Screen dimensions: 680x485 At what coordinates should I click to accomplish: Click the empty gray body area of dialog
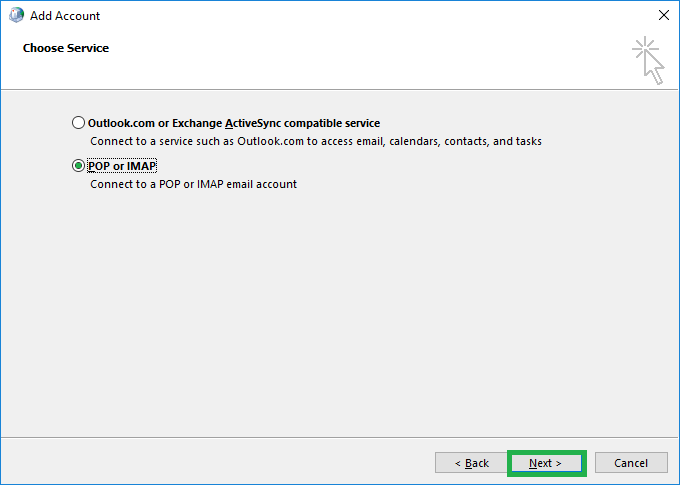click(340, 312)
